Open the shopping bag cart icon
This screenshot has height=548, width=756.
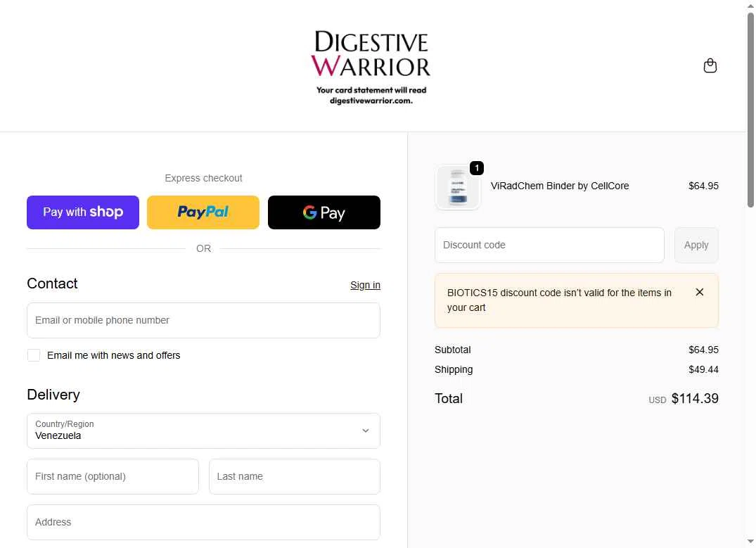tap(710, 65)
